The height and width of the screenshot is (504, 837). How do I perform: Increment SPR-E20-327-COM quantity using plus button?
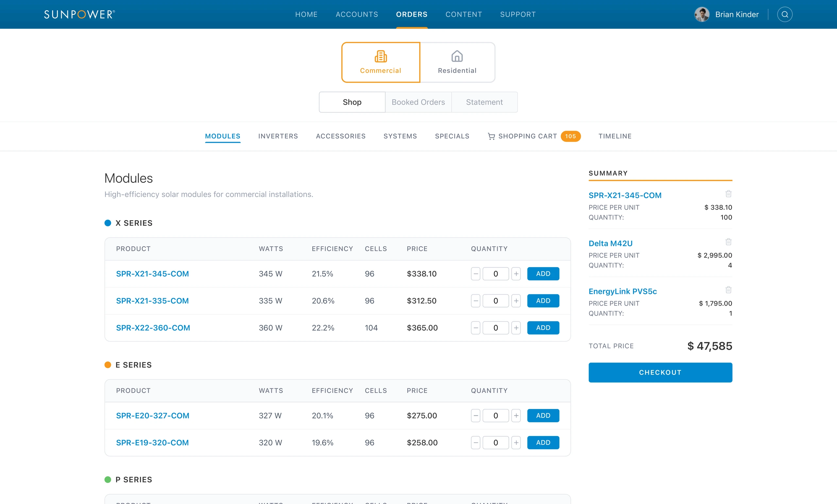pos(516,416)
